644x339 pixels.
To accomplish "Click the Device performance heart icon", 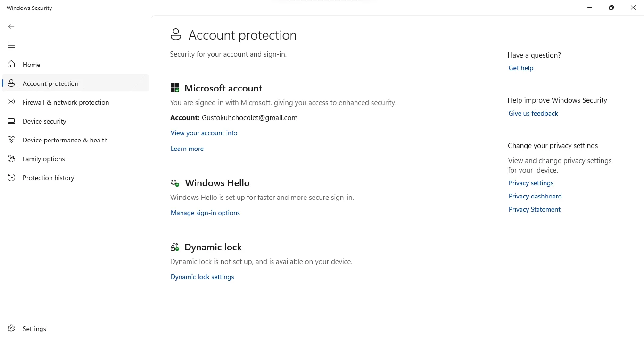I will [11, 140].
